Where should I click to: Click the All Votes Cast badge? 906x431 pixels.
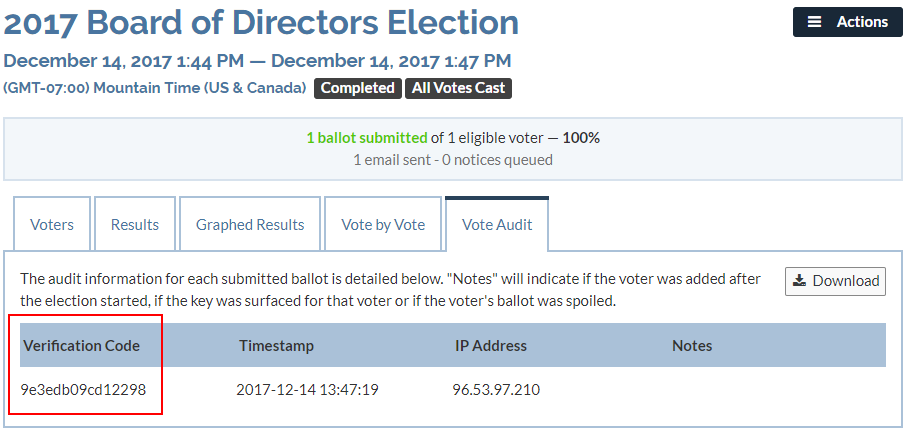click(458, 88)
